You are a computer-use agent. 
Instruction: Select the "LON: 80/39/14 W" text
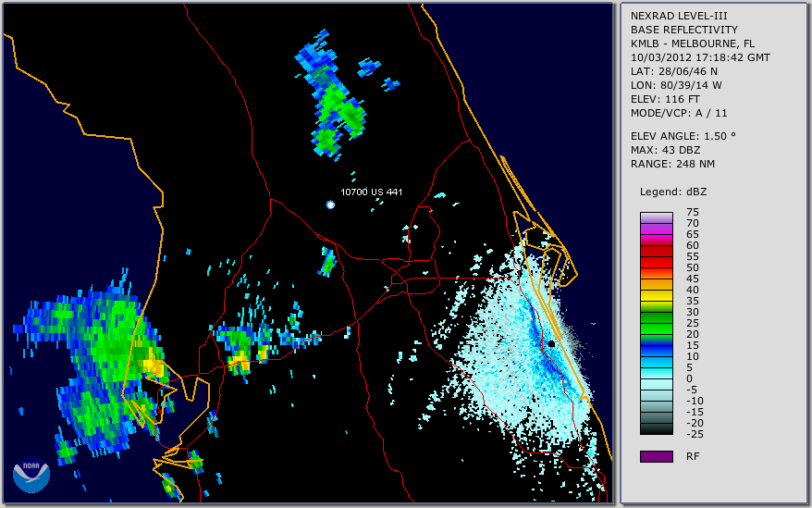pyautogui.click(x=676, y=85)
